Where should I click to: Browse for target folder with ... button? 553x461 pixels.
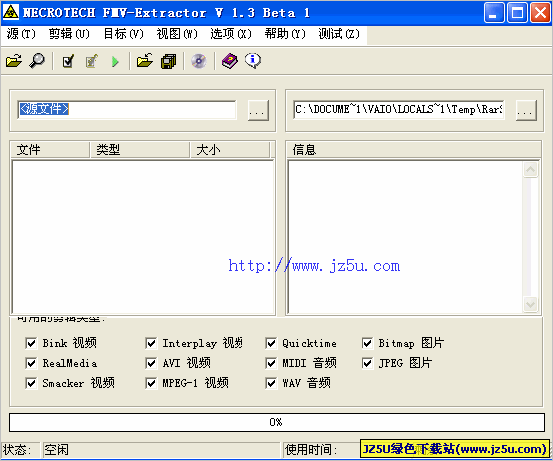pos(526,110)
